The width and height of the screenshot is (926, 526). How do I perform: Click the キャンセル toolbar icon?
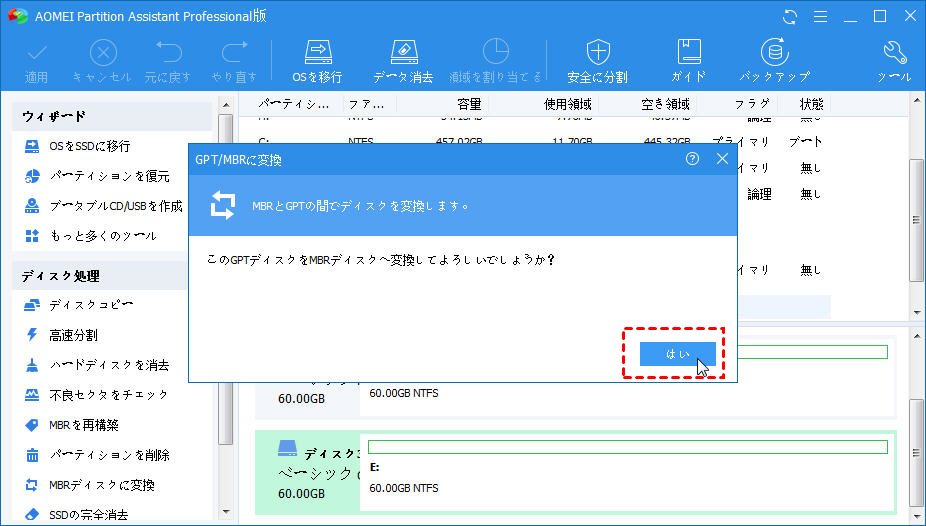[x=102, y=61]
